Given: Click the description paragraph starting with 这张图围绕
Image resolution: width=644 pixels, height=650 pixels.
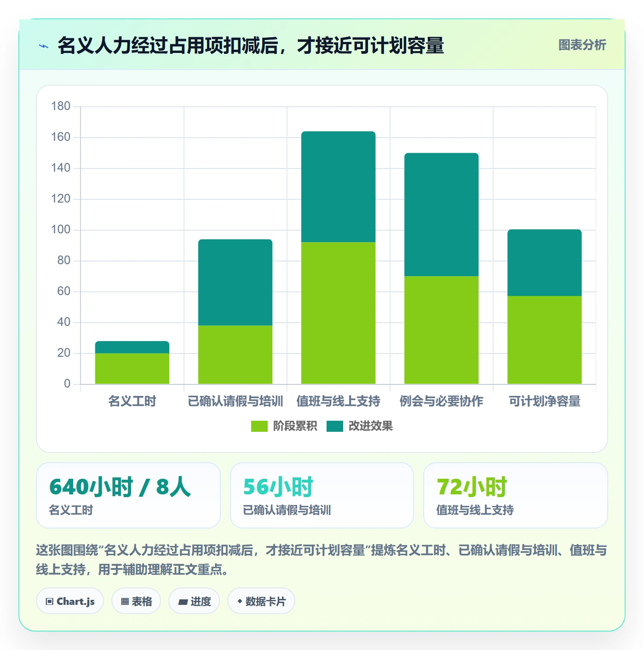Looking at the screenshot, I should (x=322, y=560).
